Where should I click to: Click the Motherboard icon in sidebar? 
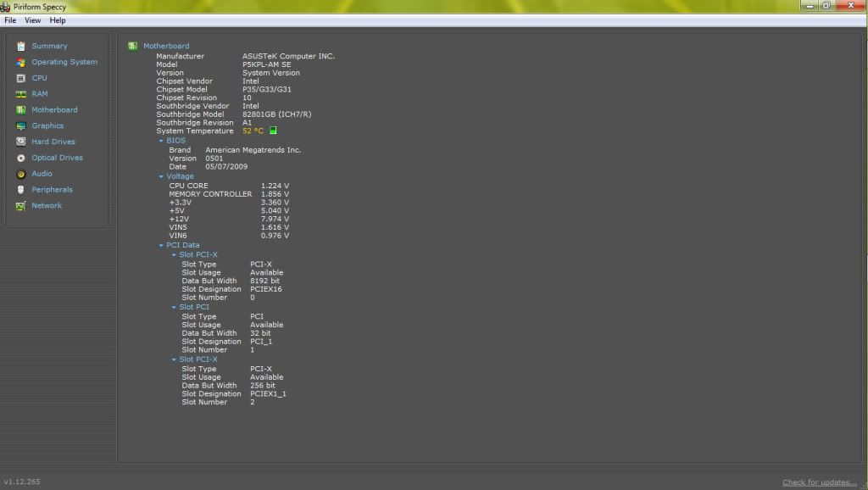[21, 110]
